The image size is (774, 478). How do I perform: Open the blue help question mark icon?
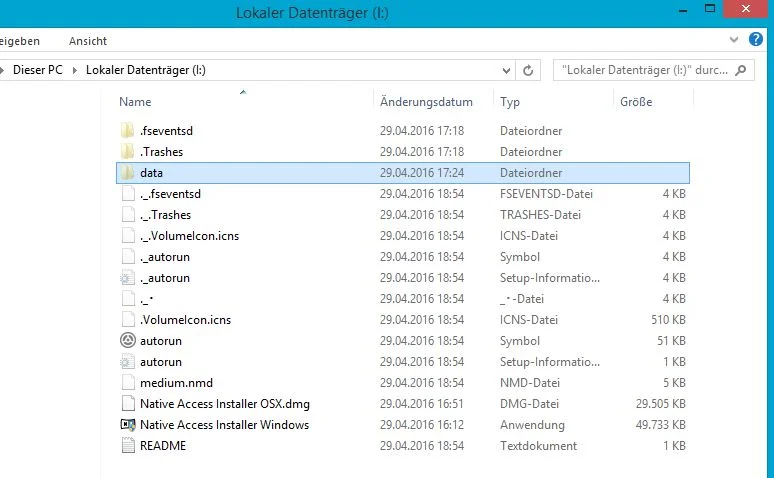756,39
